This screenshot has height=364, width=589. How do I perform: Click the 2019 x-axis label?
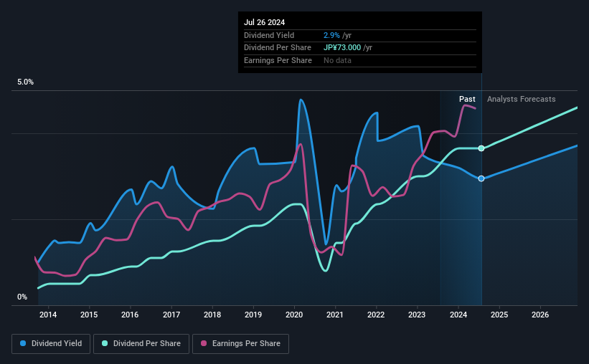click(x=253, y=315)
